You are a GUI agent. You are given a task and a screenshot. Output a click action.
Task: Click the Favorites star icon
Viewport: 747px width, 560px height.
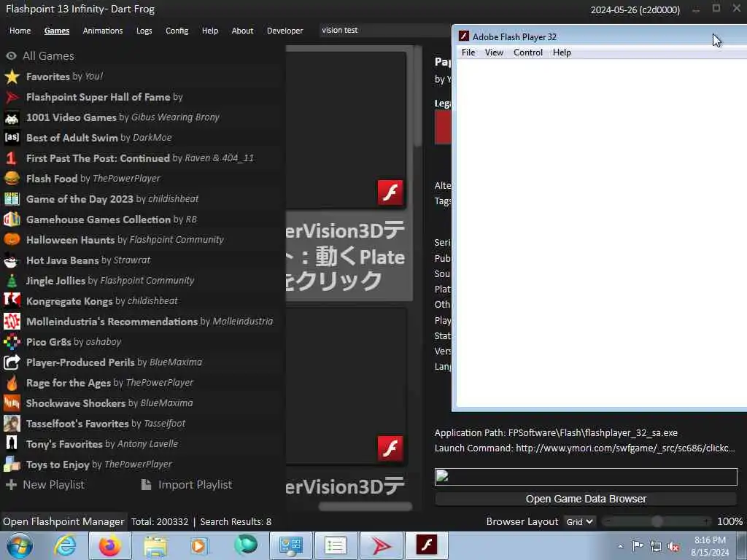pos(12,77)
